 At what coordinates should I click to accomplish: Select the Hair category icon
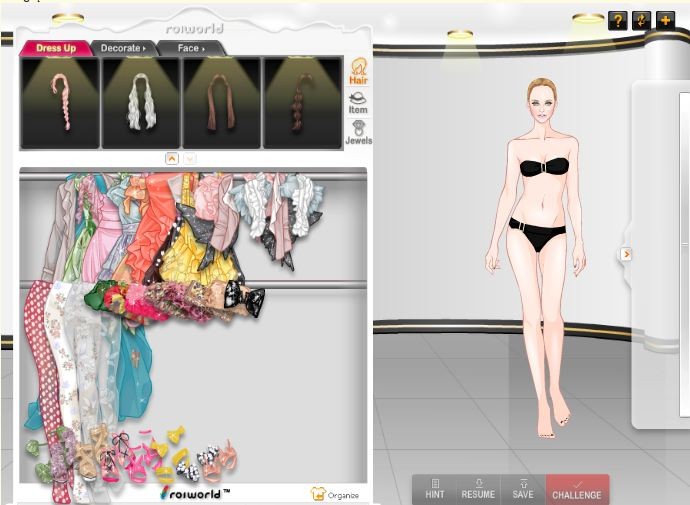(x=358, y=71)
